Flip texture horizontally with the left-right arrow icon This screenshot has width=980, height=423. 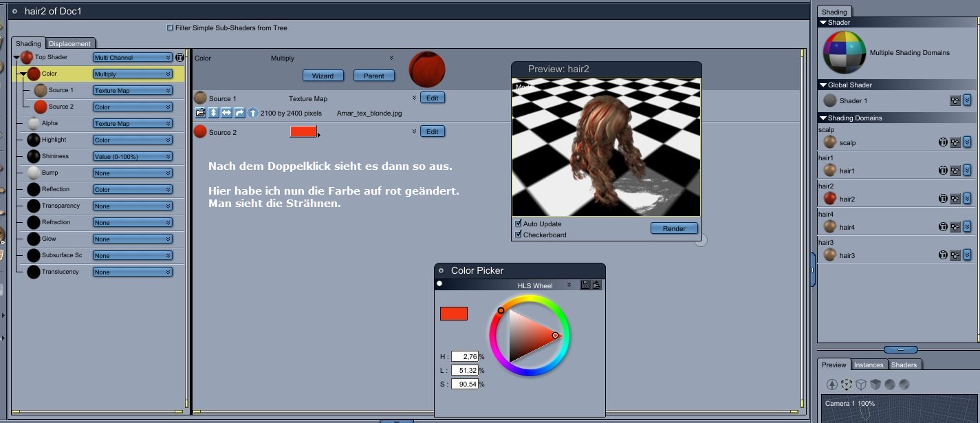226,113
